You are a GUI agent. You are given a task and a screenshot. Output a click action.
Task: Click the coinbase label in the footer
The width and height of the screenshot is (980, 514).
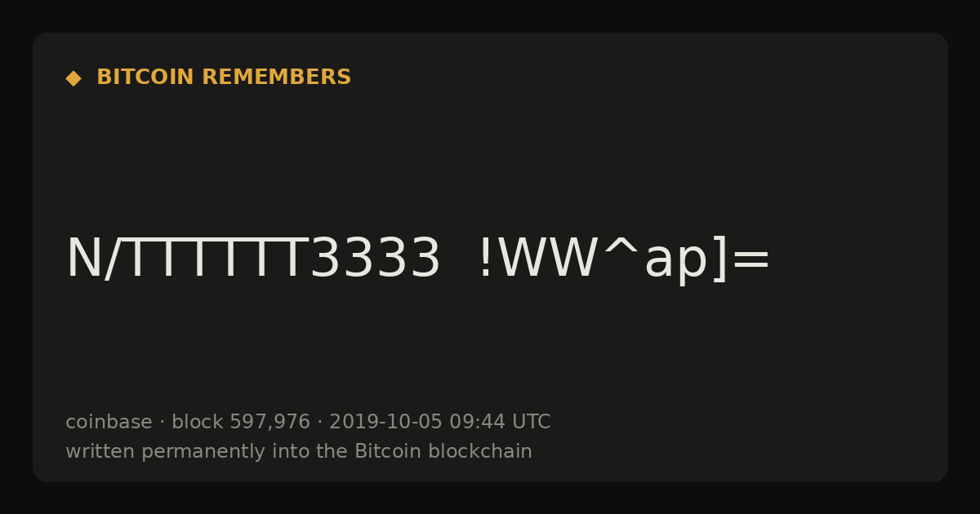(x=109, y=423)
